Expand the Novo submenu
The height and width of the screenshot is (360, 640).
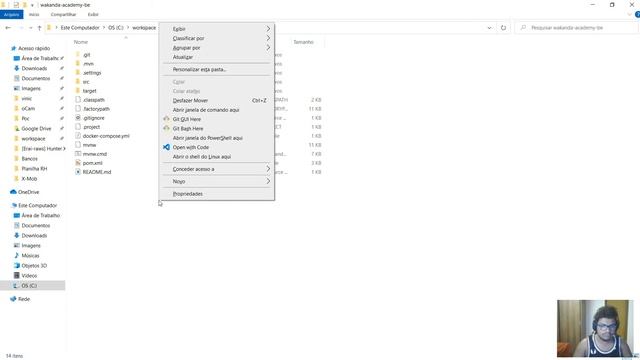(216, 181)
